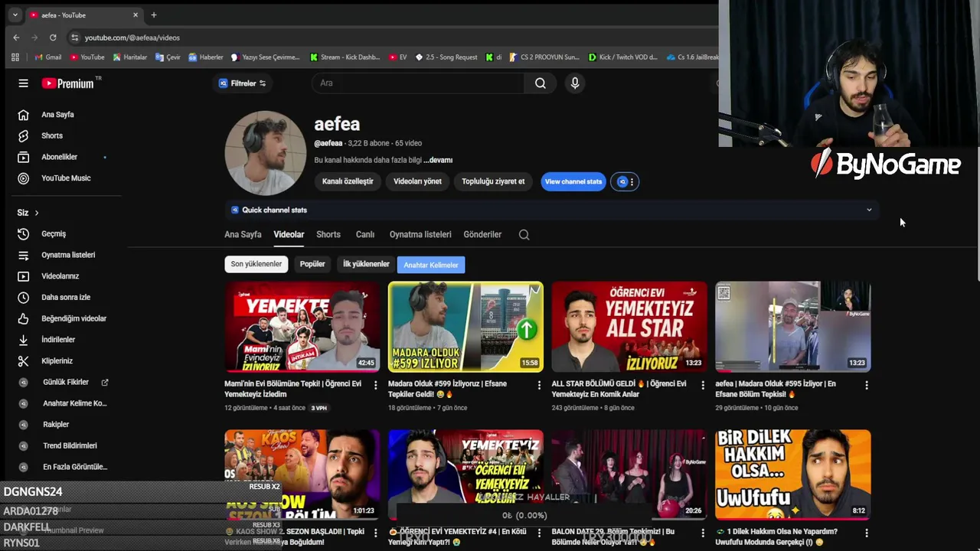Go back with browser back arrow
980x551 pixels.
point(16,37)
